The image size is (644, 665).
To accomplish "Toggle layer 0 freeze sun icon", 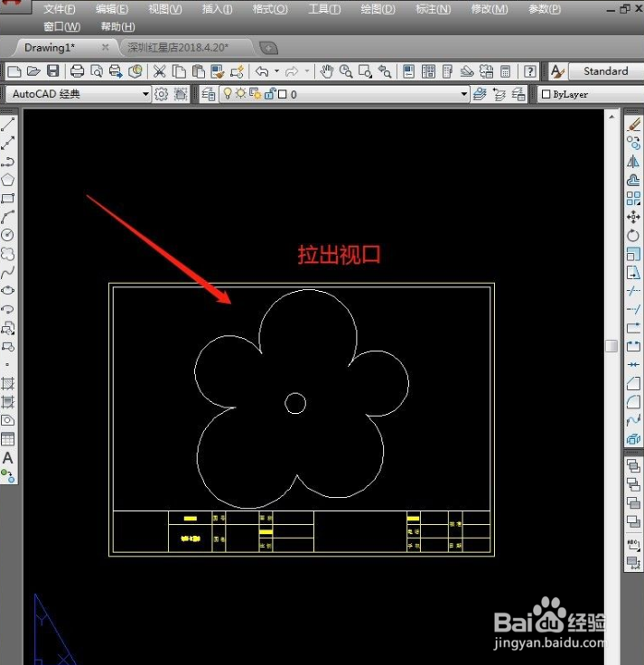I will click(241, 94).
